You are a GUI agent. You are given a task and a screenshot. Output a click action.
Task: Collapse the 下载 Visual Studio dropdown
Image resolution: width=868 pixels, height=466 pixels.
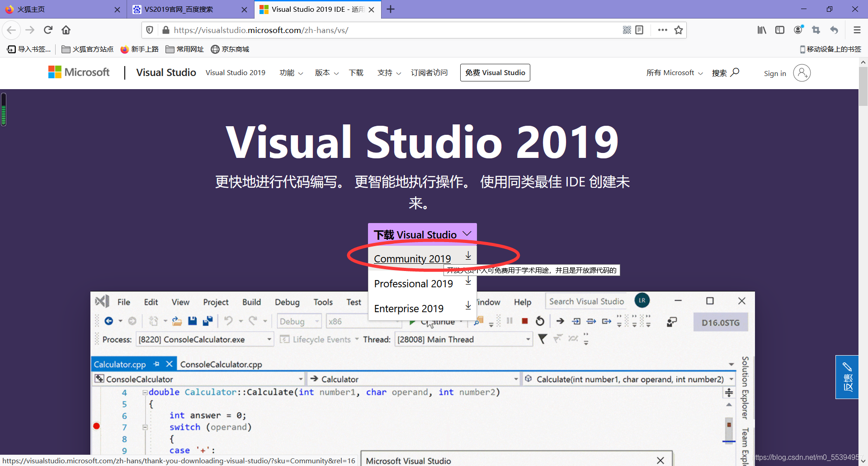pos(422,234)
